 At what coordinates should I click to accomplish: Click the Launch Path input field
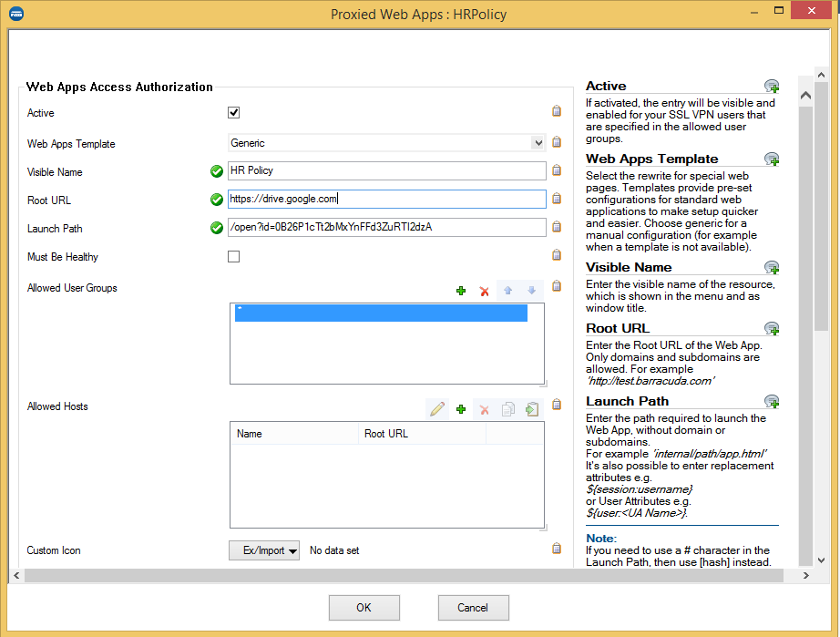[387, 227]
